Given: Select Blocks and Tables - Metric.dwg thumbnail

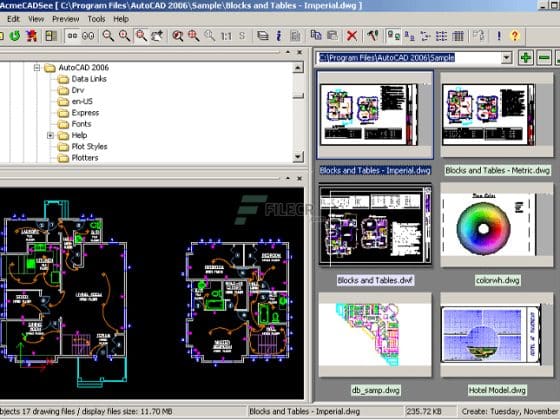Looking at the screenshot, I should tap(497, 114).
